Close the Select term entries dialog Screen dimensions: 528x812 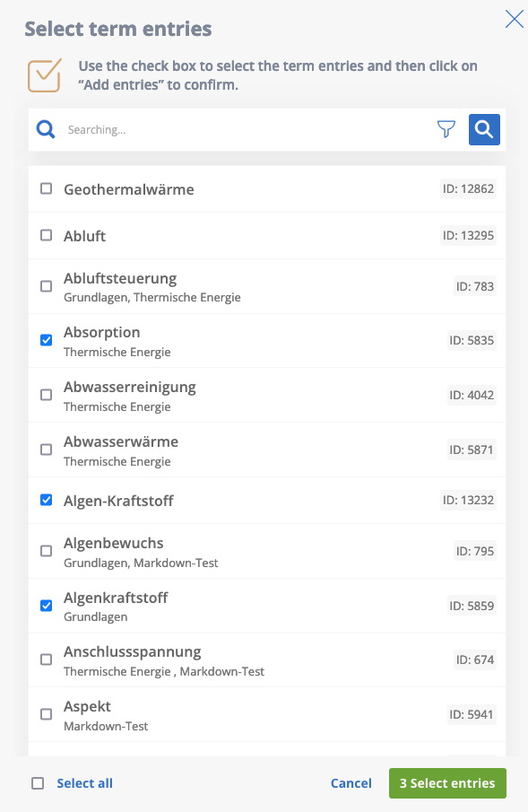click(514, 19)
